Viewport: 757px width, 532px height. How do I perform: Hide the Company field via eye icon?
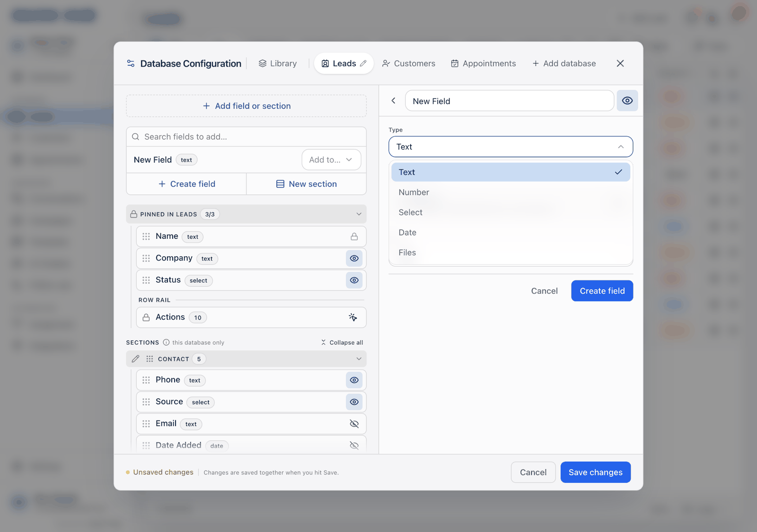point(354,258)
